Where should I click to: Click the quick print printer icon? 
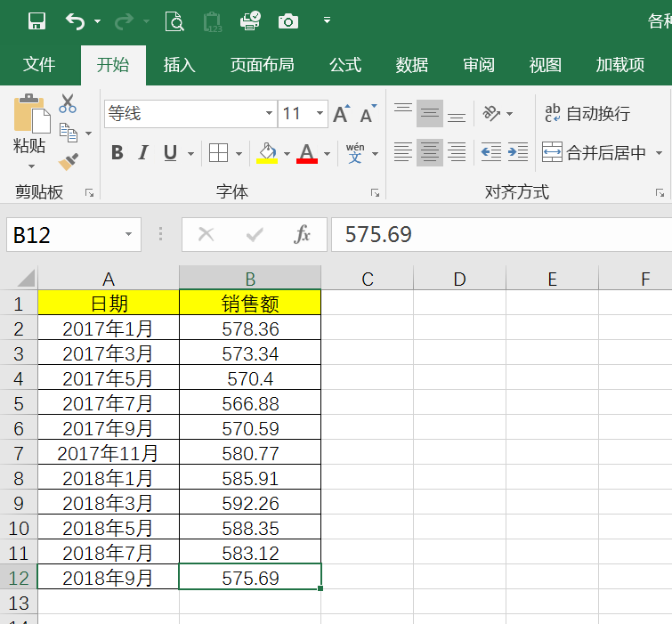click(250, 20)
